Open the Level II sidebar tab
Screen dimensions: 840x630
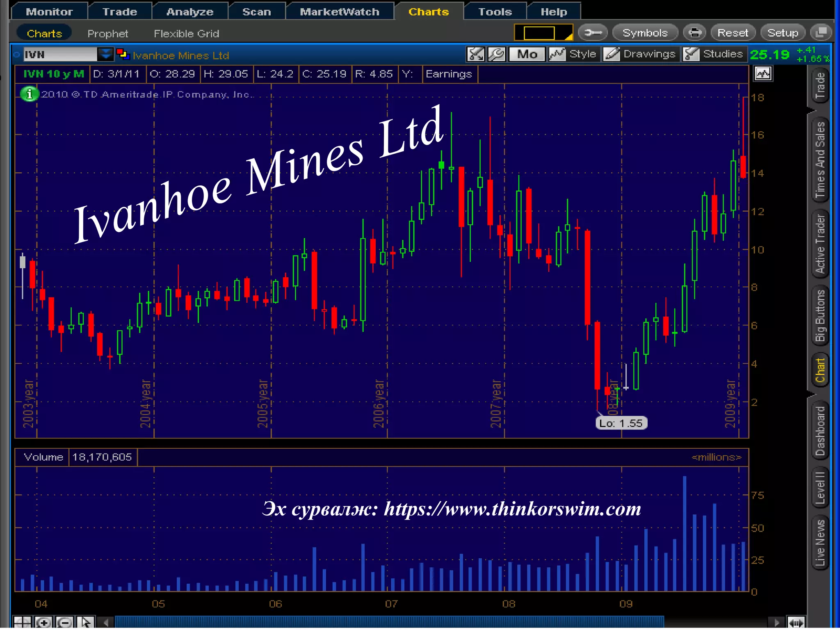(820, 488)
